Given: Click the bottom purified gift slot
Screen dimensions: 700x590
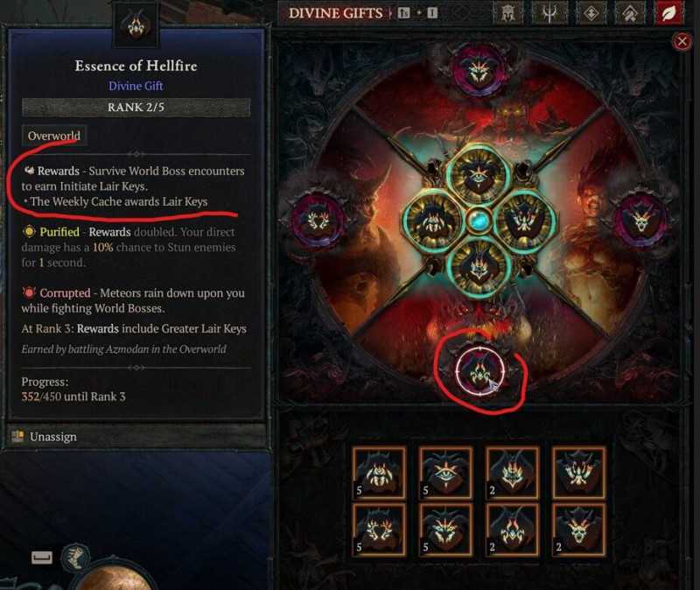Looking at the screenshot, I should pos(479,266).
